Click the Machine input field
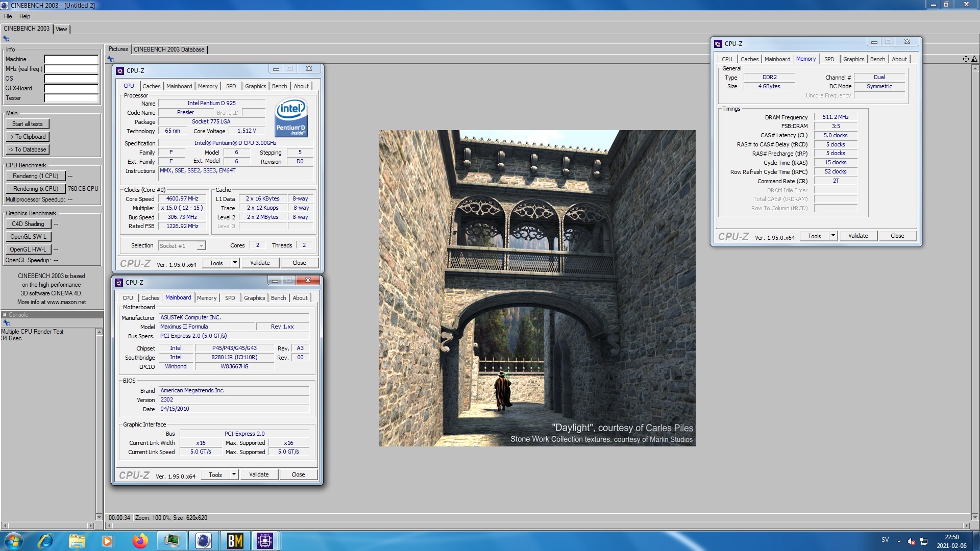This screenshot has height=551, width=980. (71, 59)
